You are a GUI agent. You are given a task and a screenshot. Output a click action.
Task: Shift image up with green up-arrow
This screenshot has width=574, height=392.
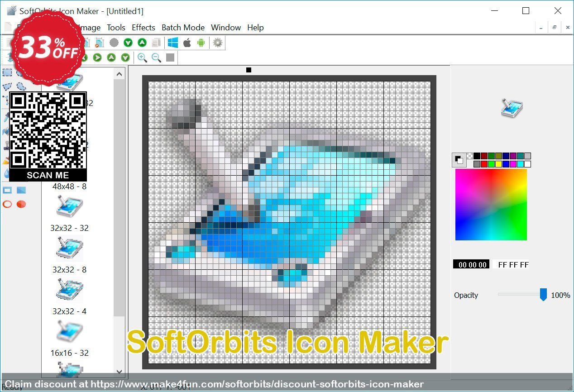(111, 57)
